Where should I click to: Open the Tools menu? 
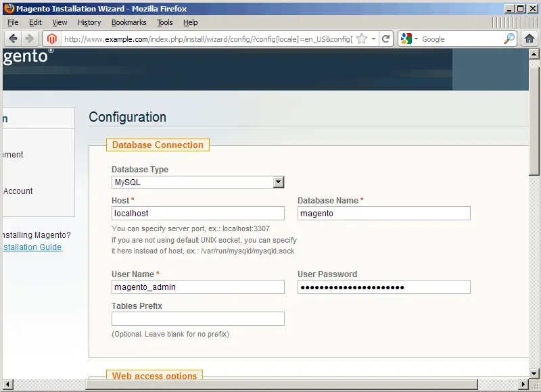(164, 22)
